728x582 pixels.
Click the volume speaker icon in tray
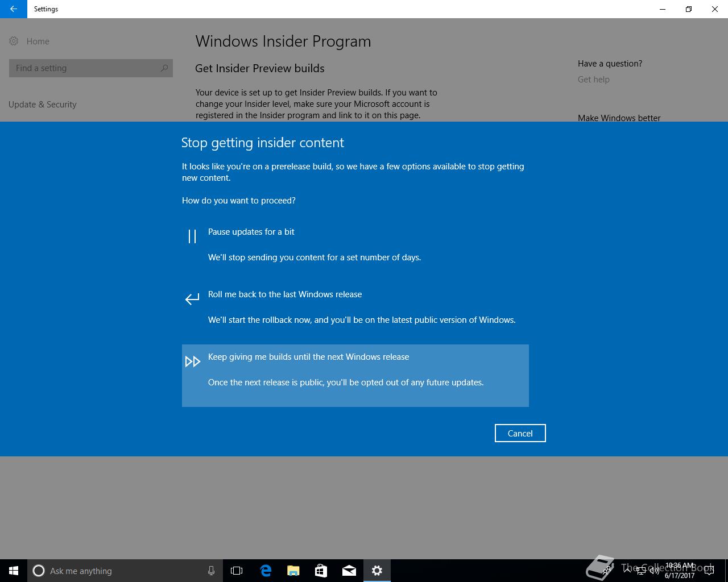[655, 571]
